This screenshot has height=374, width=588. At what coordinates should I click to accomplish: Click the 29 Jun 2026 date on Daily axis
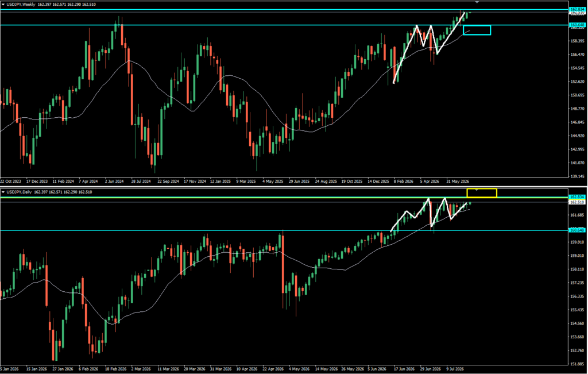click(x=431, y=369)
